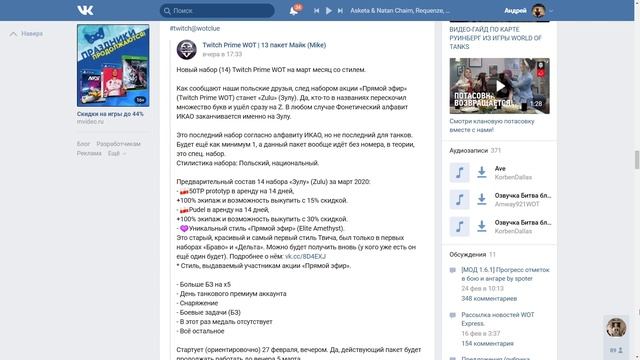Open the game discount advertisement image
The image size is (640, 360).
(113, 65)
